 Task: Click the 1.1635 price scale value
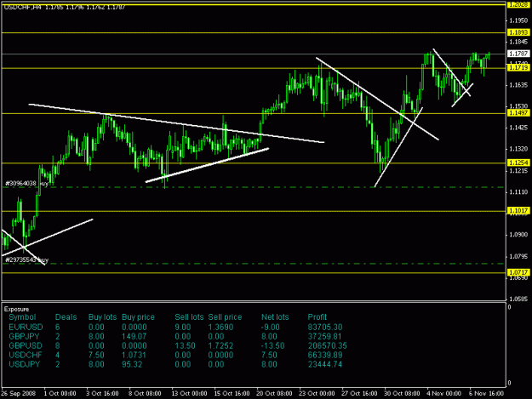click(518, 85)
